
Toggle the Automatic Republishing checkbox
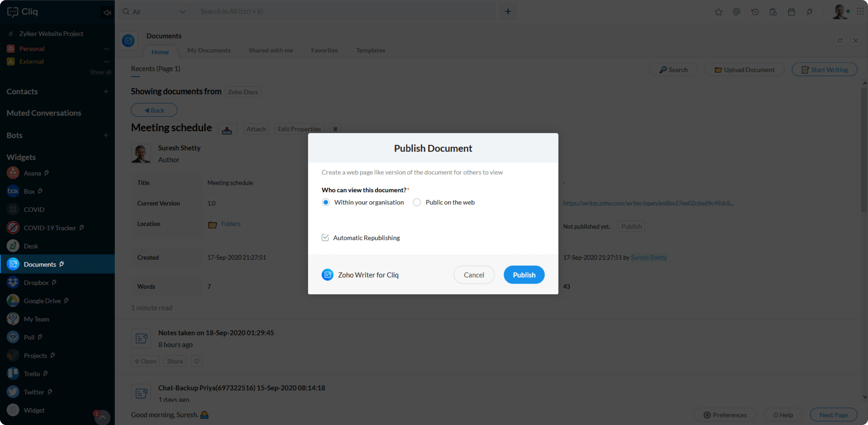tap(325, 238)
